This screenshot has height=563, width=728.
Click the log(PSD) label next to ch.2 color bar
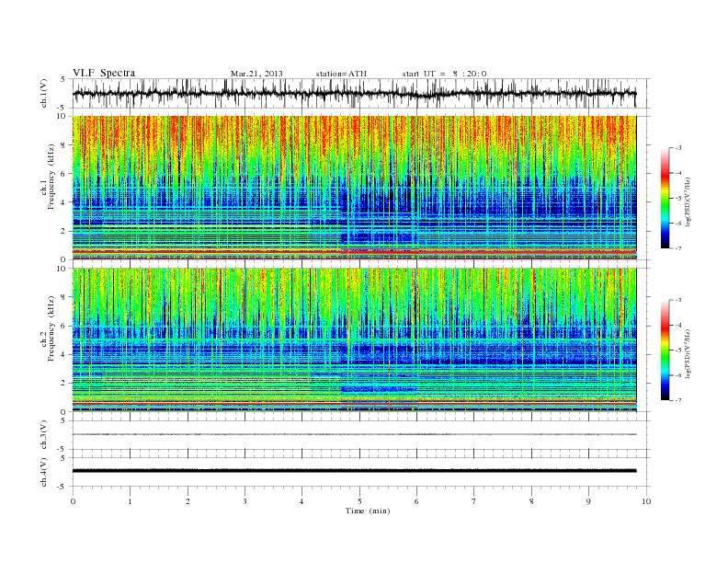pos(688,353)
